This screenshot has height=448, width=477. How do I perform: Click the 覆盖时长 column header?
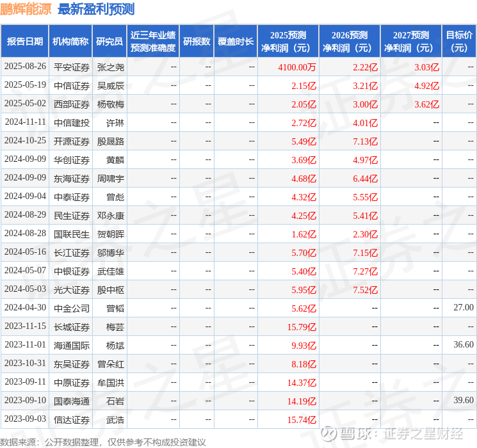(x=236, y=42)
